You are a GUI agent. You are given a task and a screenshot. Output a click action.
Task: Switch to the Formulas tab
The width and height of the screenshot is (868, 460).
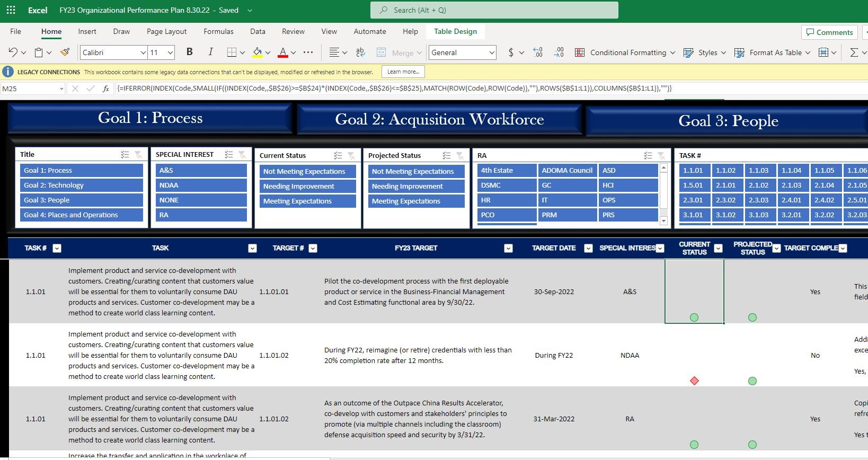tap(218, 31)
